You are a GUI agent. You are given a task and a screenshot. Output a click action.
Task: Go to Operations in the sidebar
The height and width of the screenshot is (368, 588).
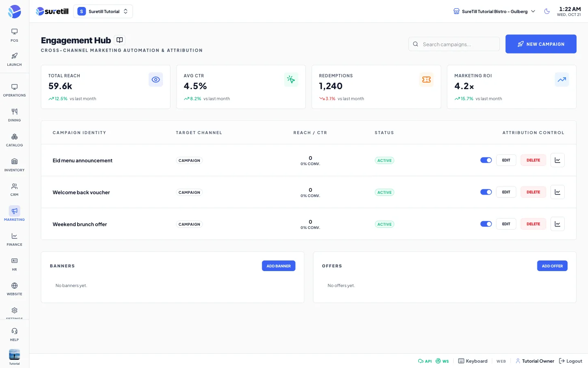[x=14, y=90]
